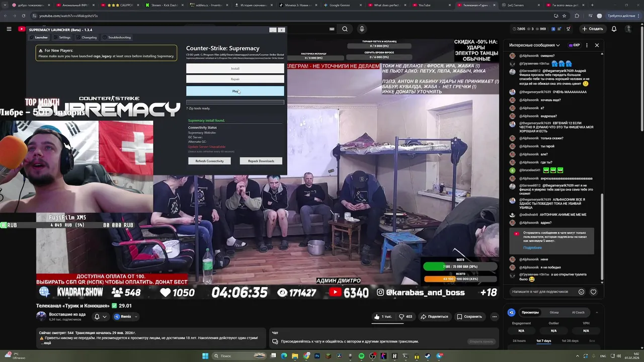
Task: Select the Просмотры tab in the vidIQ panel
Action: tap(530, 312)
